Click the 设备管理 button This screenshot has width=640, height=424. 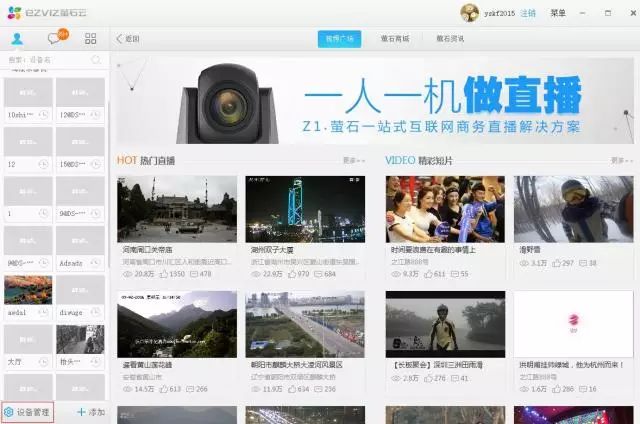point(27,412)
